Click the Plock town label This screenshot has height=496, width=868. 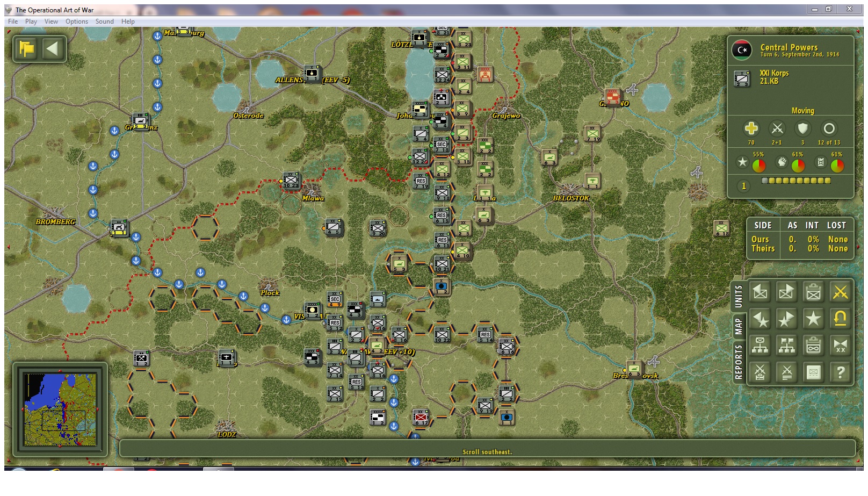click(270, 293)
